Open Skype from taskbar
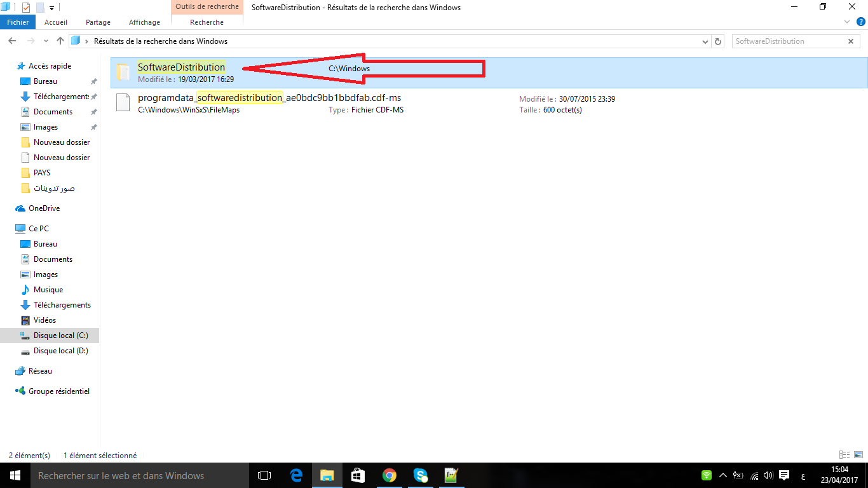The width and height of the screenshot is (868, 488). point(421,475)
